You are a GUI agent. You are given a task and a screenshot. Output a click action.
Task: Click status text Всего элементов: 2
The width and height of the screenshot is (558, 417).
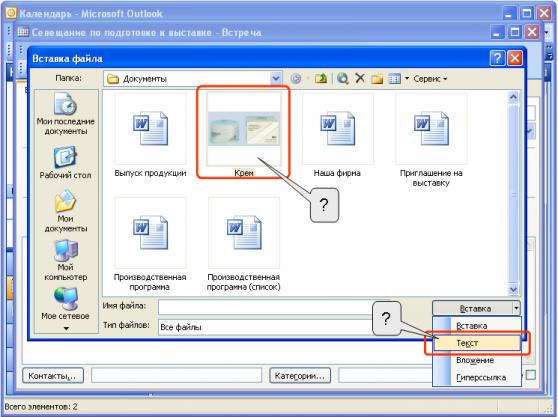click(x=41, y=406)
